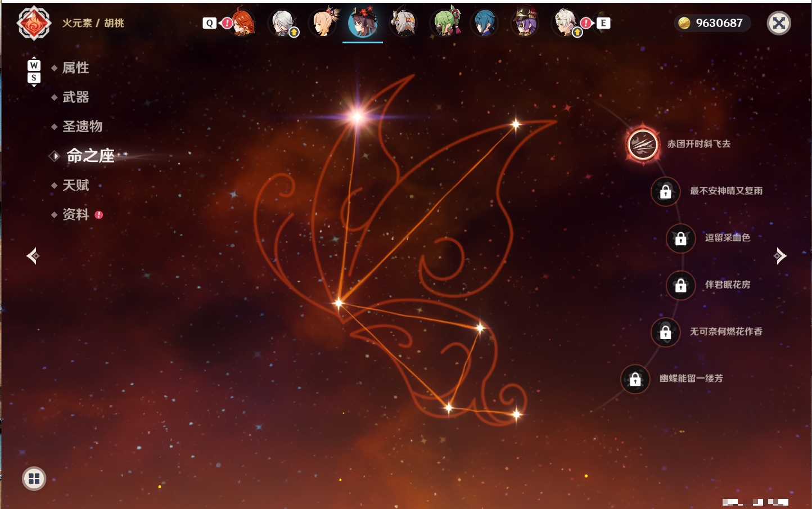
Task: Close the character screen with X button
Action: (779, 23)
